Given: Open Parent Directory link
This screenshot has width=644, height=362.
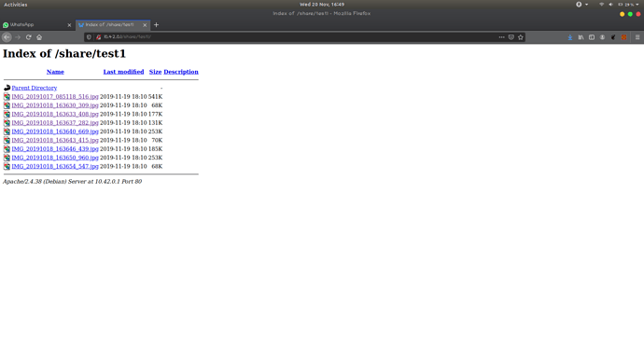Looking at the screenshot, I should tap(35, 88).
